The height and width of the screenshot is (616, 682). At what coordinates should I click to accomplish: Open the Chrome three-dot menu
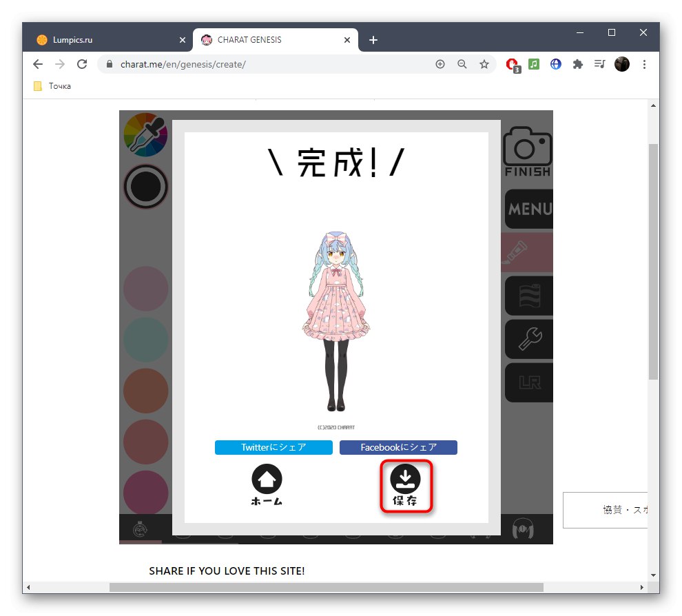pyautogui.click(x=644, y=64)
